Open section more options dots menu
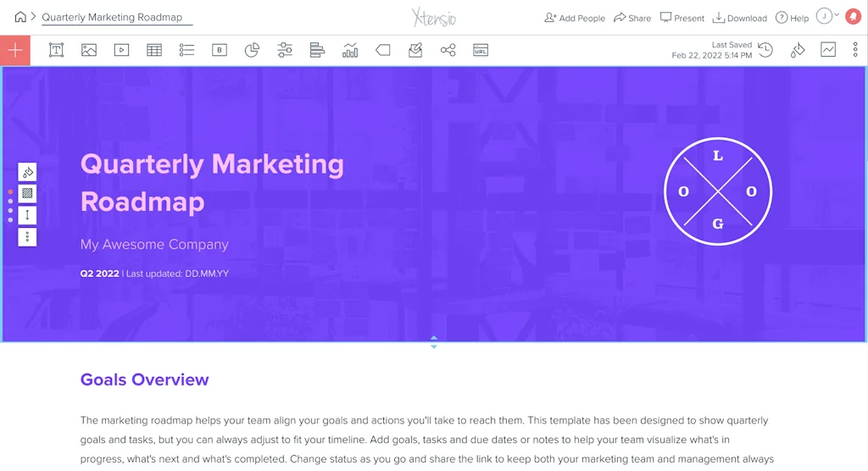This screenshot has width=868, height=471. (27, 236)
